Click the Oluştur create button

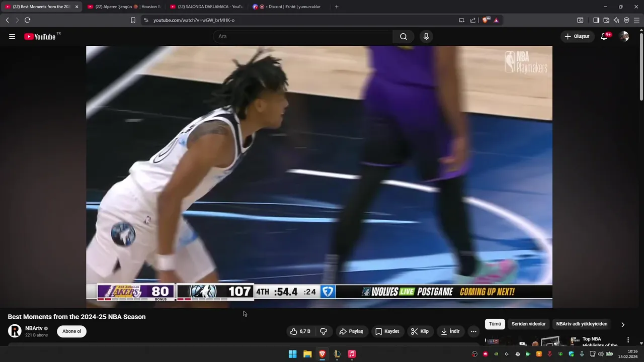(x=577, y=37)
